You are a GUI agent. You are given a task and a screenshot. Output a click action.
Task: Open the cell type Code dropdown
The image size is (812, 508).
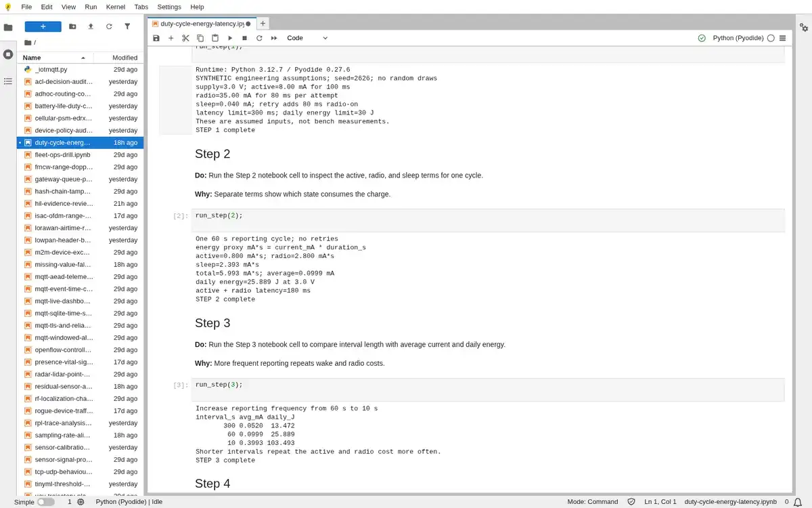click(307, 38)
